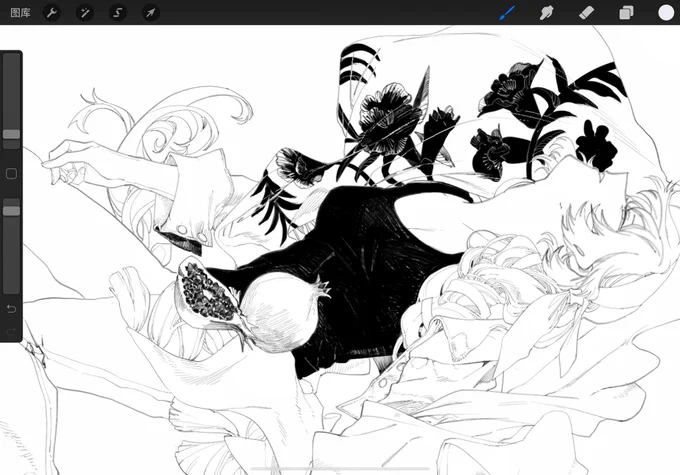Activate the Transform arrow tool
The image size is (680, 475).
150,13
